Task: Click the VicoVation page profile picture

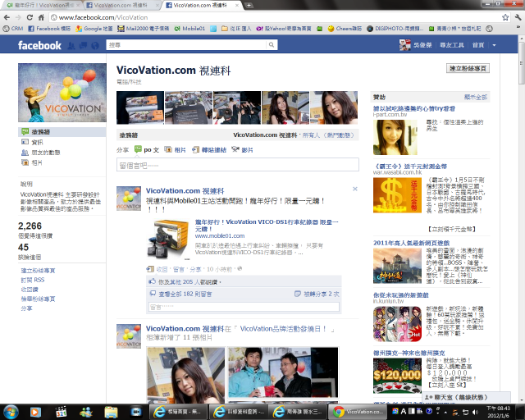Action: 62,93
